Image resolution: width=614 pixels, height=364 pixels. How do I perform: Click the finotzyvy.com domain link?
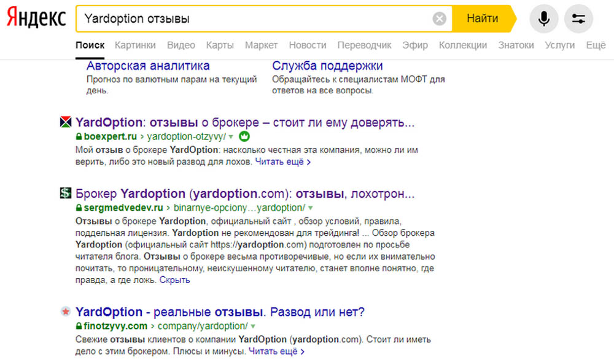[x=115, y=326]
